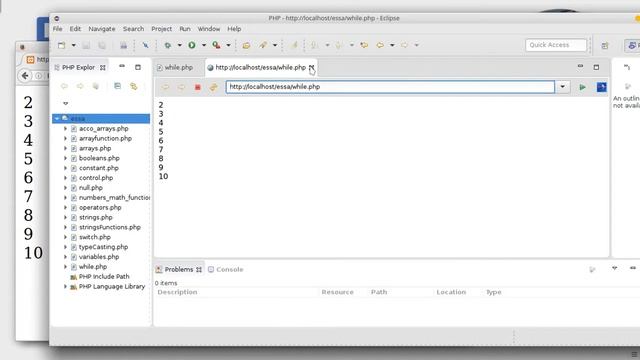
Task: Click the red Stop loading button
Action: [198, 87]
